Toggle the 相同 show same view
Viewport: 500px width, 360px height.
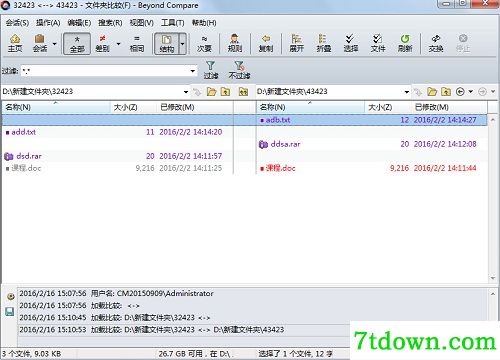tap(137, 43)
